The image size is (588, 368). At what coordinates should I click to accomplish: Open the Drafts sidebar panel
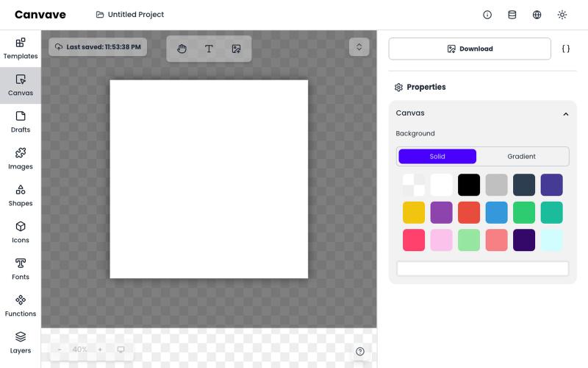(21, 122)
